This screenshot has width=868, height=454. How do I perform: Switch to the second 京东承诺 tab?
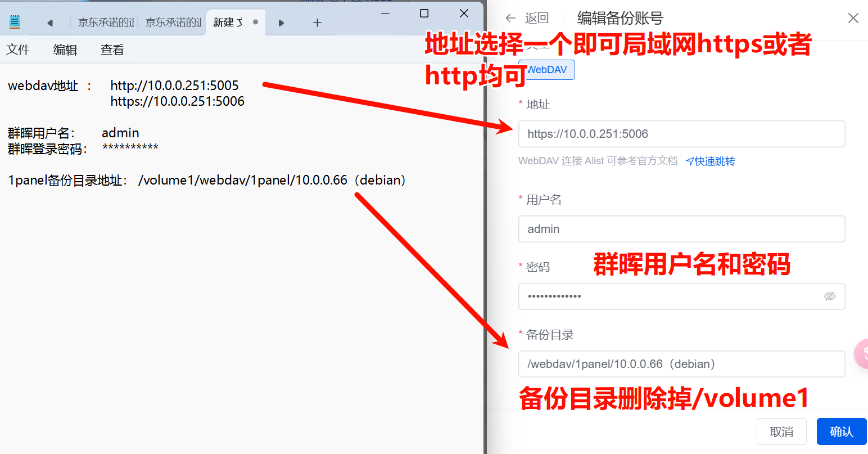173,23
